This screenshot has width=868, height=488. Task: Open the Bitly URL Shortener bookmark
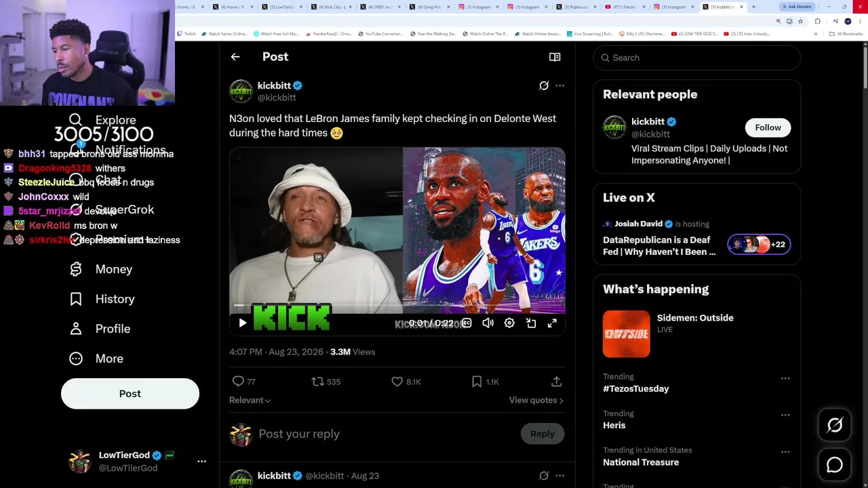click(x=642, y=34)
